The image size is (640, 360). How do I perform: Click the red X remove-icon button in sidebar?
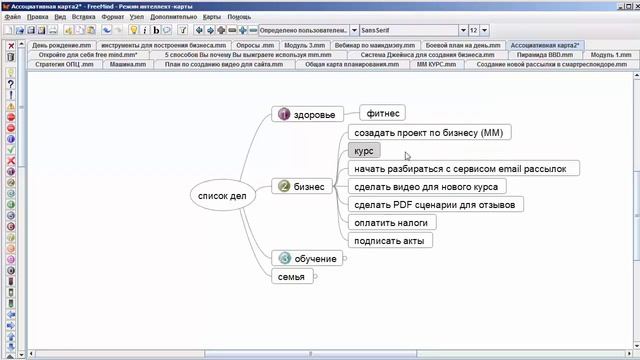pyautogui.click(x=11, y=46)
